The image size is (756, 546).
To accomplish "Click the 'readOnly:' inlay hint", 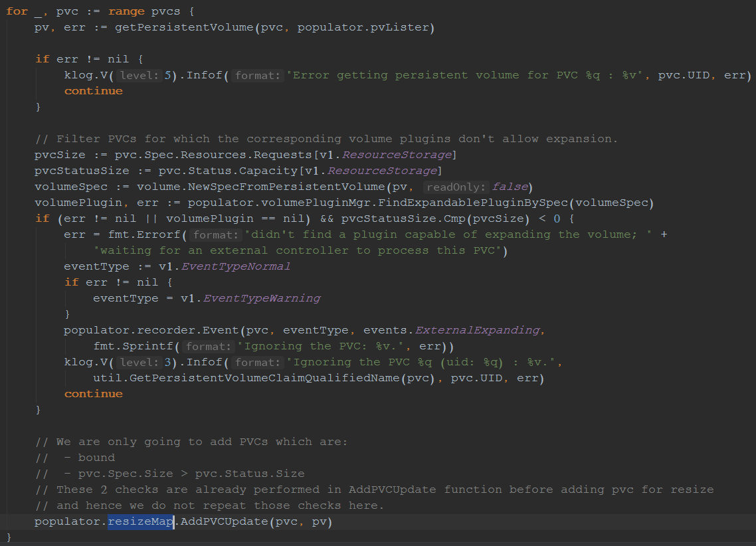I will (456, 187).
